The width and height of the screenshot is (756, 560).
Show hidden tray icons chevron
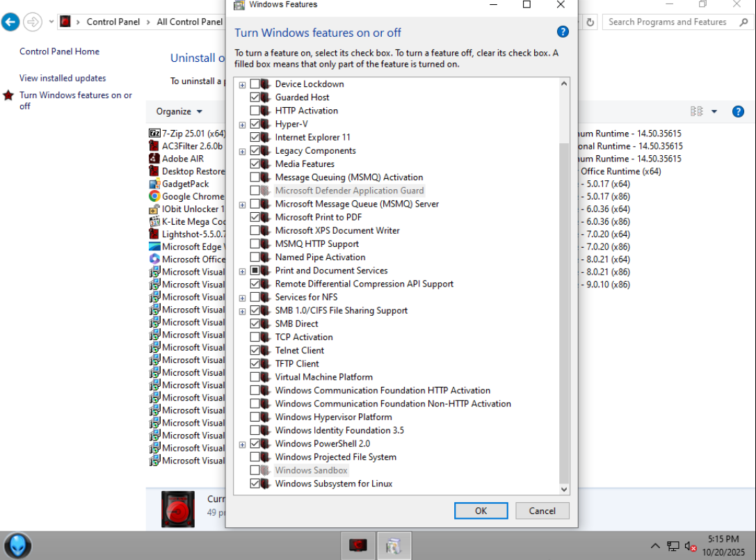tap(655, 546)
